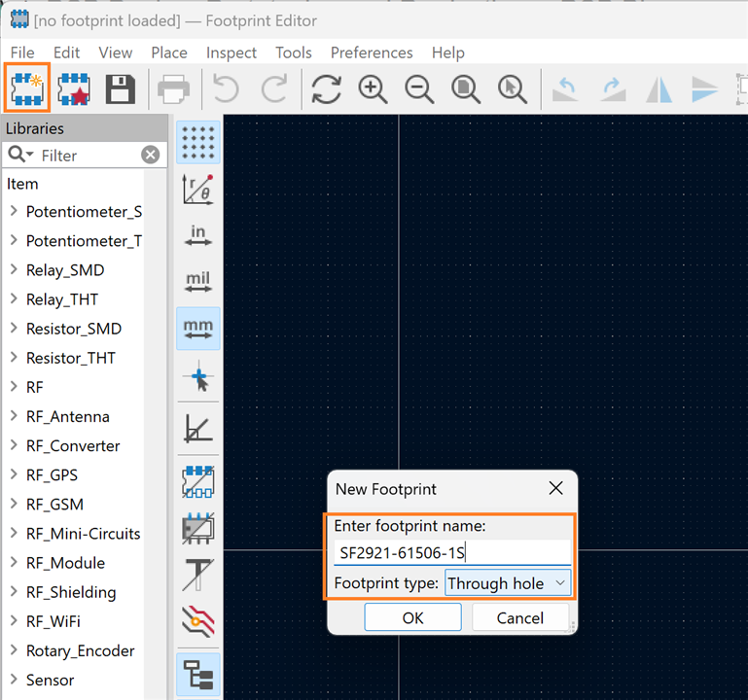
Task: Click the Refresh view icon
Action: (326, 89)
